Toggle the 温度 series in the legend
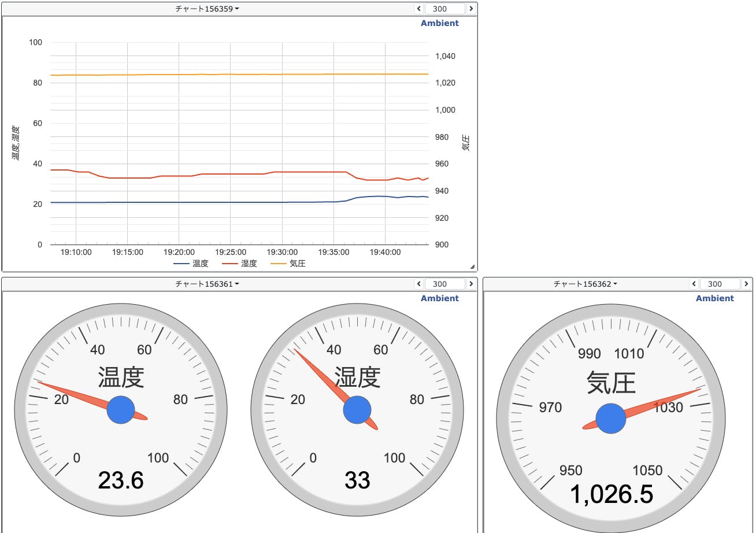 tap(191, 264)
